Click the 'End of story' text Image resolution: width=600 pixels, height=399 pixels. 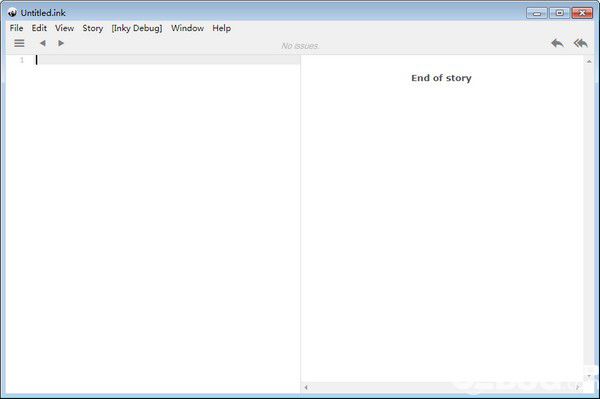coord(441,78)
